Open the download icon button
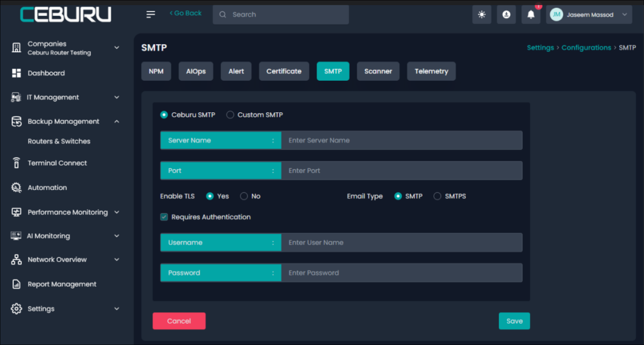 coord(506,15)
